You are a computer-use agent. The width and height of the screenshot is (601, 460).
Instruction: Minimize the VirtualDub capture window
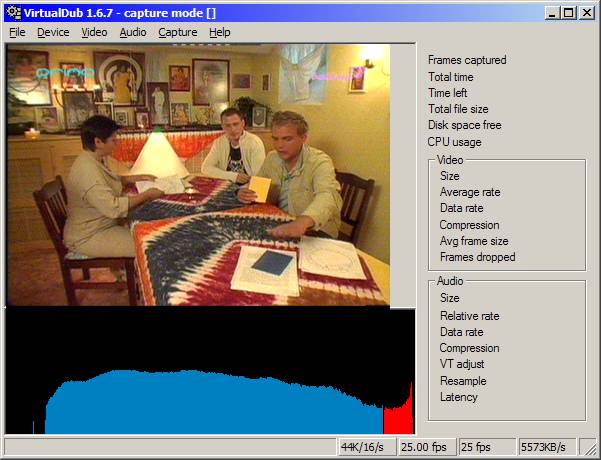(552, 12)
